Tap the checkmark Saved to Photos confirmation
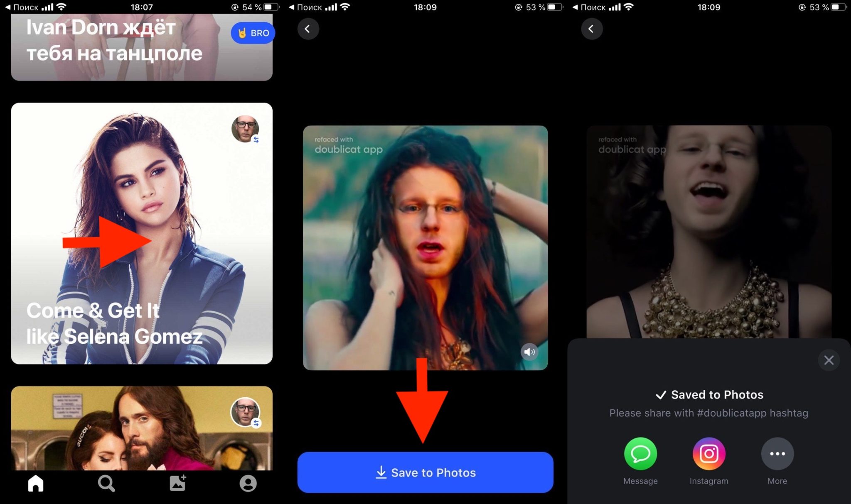The width and height of the screenshot is (851, 504). [708, 394]
